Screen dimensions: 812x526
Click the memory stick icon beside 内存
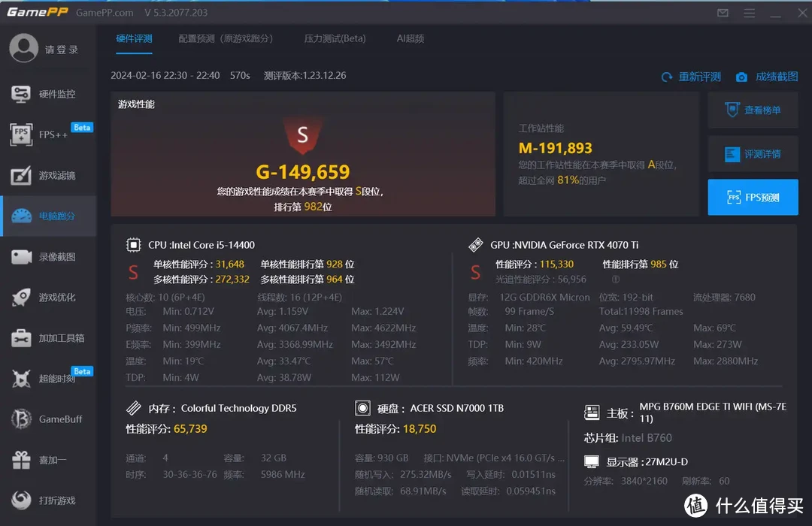[134, 408]
